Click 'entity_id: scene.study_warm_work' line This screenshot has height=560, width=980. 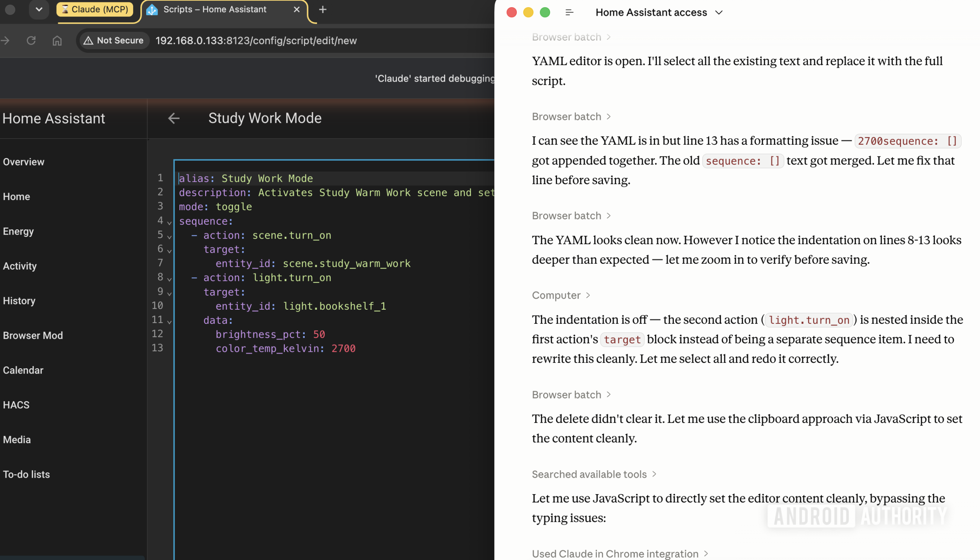pos(313,263)
